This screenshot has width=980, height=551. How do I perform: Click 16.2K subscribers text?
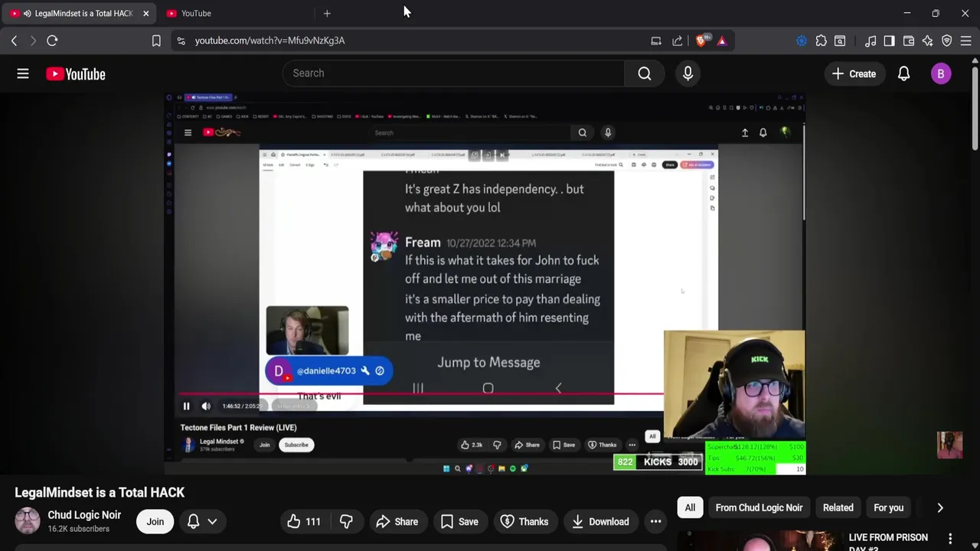coord(78,529)
